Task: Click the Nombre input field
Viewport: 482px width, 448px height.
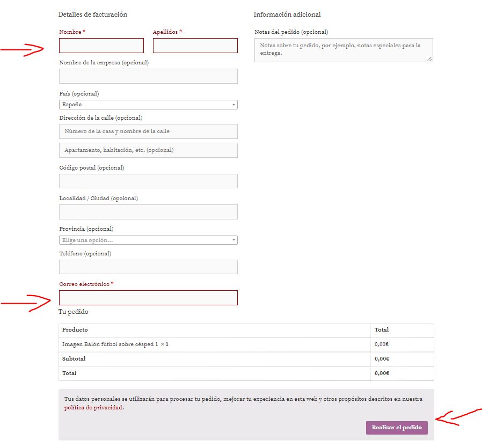Action: [101, 46]
